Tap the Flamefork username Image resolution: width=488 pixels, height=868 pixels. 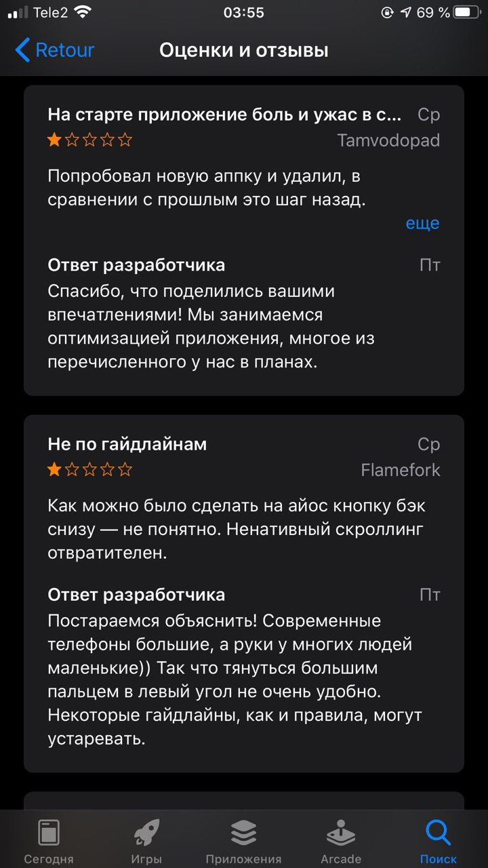click(401, 470)
